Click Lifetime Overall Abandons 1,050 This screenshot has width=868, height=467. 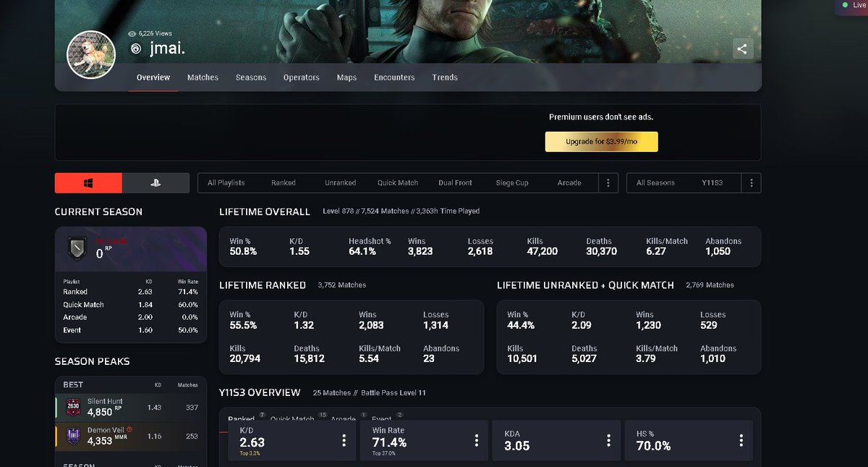click(x=723, y=247)
